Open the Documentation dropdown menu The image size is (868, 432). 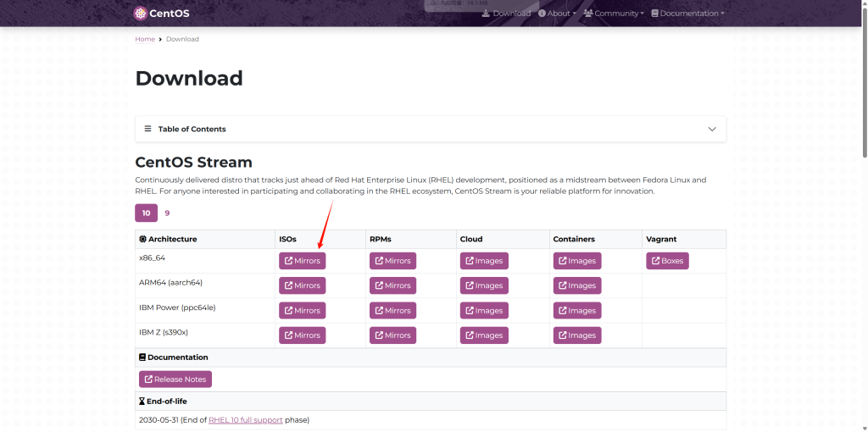click(x=688, y=14)
